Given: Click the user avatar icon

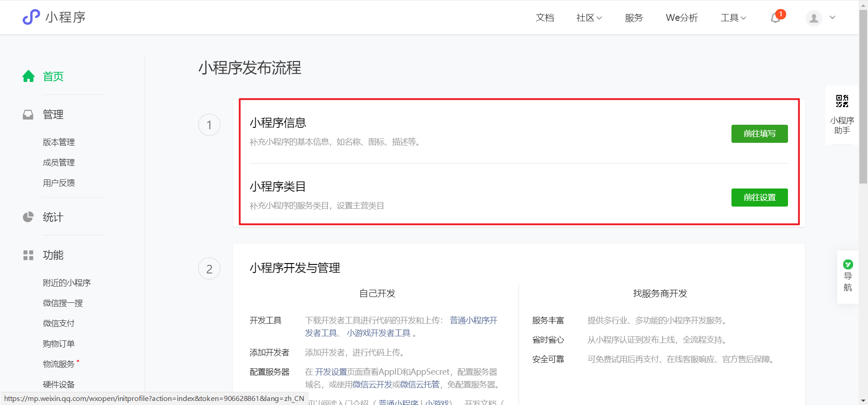Looking at the screenshot, I should tap(814, 18).
